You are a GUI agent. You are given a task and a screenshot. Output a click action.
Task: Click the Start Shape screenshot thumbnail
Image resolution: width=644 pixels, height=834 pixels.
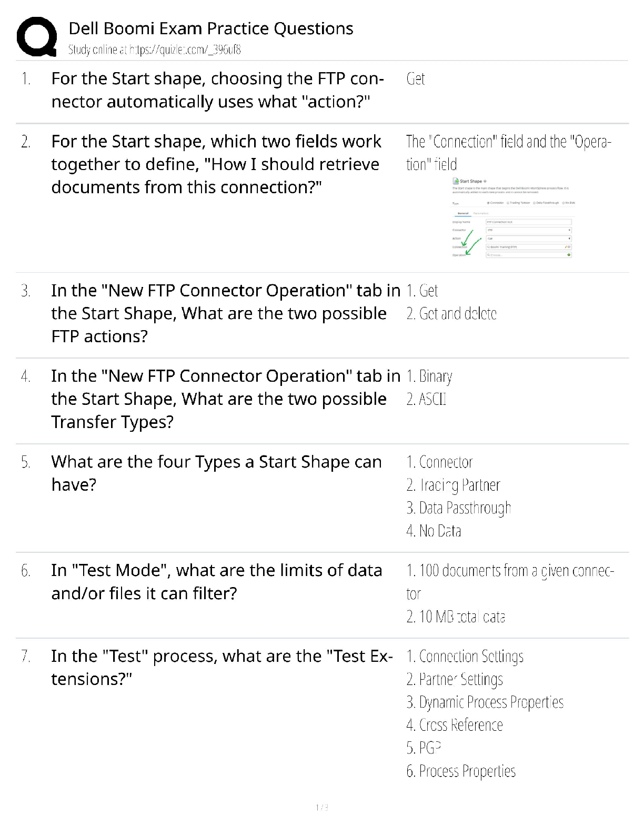tap(514, 217)
